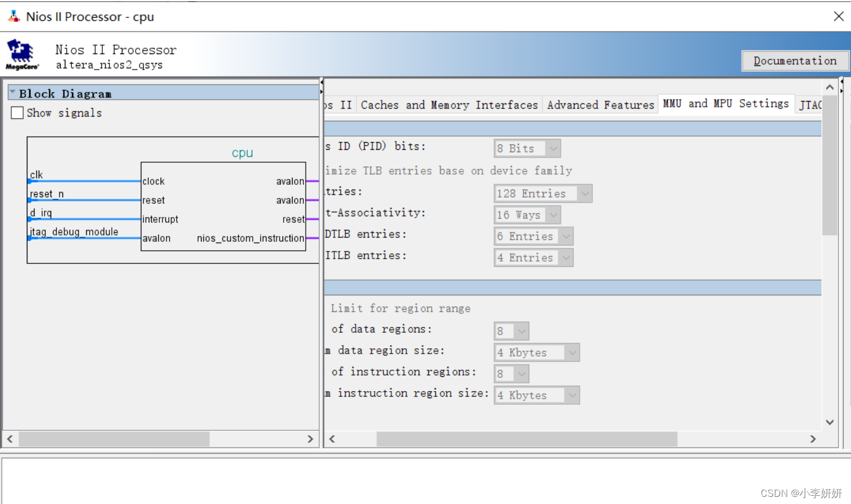This screenshot has height=504, width=851.
Task: Switch to the Advanced Features tab
Action: (600, 105)
